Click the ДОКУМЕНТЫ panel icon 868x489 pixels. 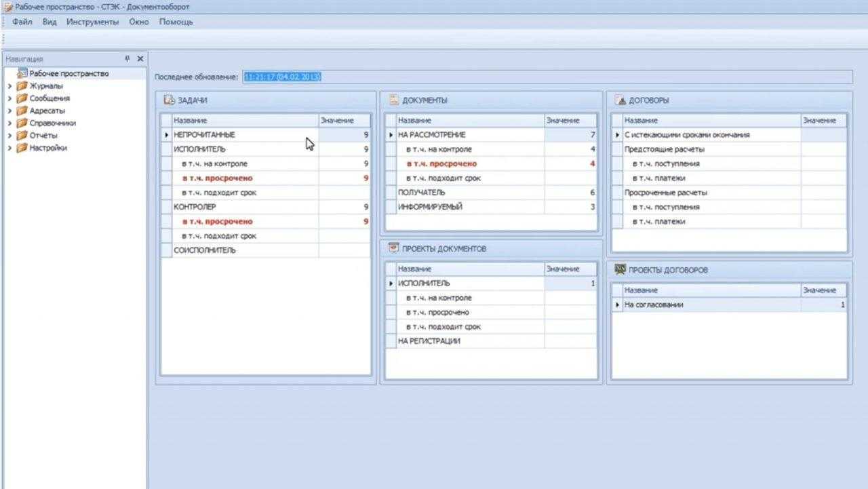393,100
